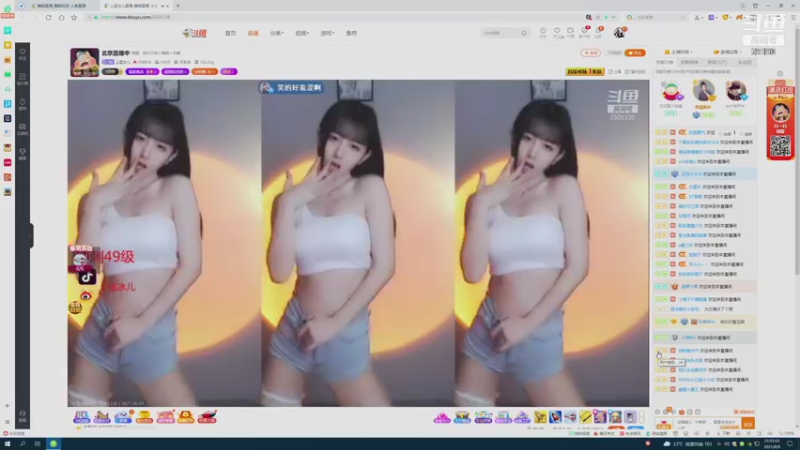Viewport: 800px width, 450px height.
Task: Open the red packet QR promo banner
Action: tap(780, 122)
